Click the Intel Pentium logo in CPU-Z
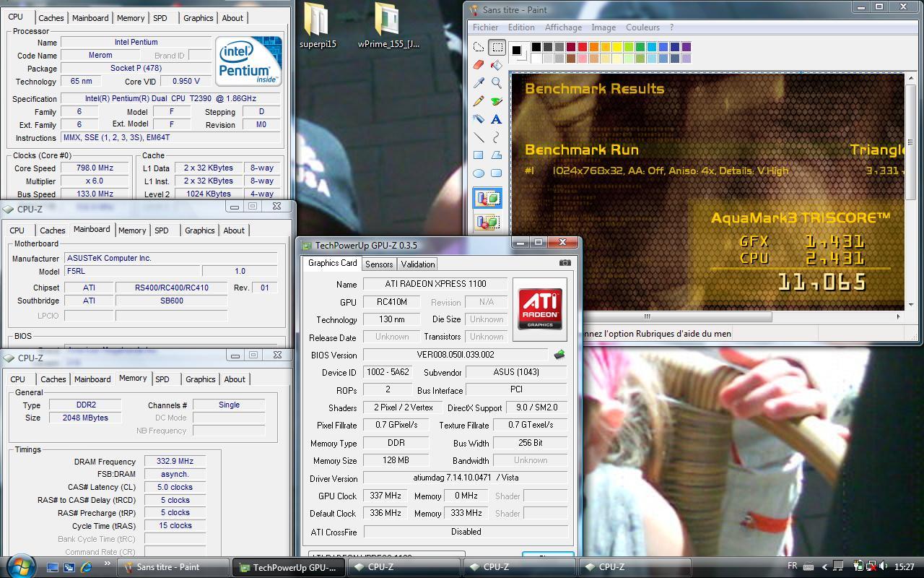The image size is (924, 578). tap(249, 61)
